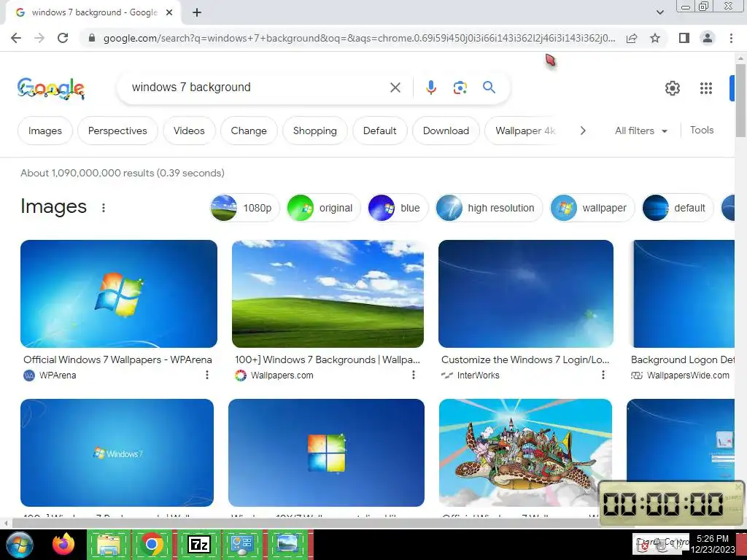Click the vertical page scrollbar thumb

[740, 101]
